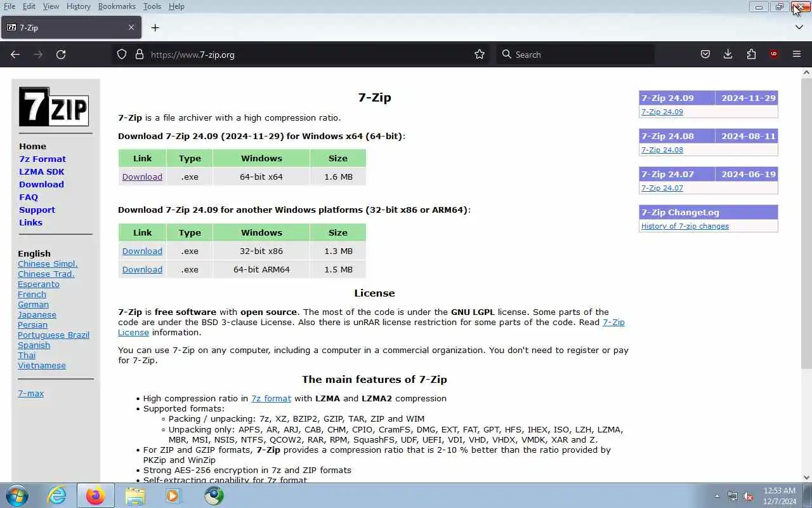Bookmark this page with the star icon
This screenshot has height=508, width=812.
(x=480, y=55)
